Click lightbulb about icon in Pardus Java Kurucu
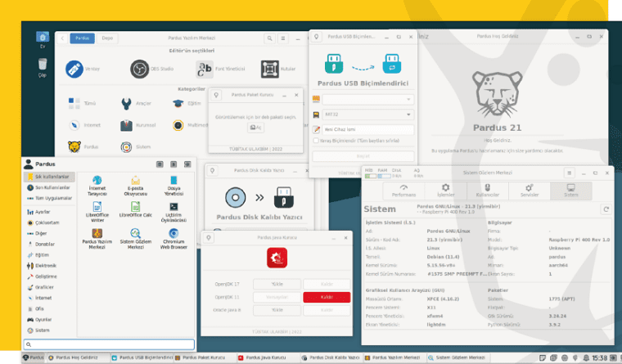The image size is (622, 364). 209,238
